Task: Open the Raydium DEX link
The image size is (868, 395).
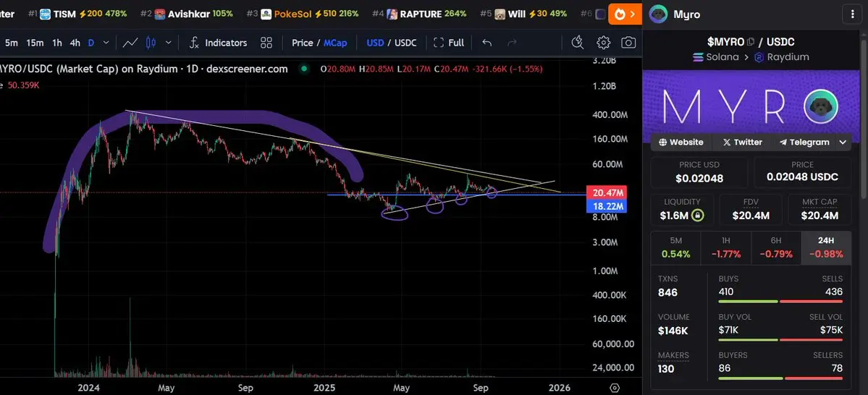Action: (x=782, y=57)
